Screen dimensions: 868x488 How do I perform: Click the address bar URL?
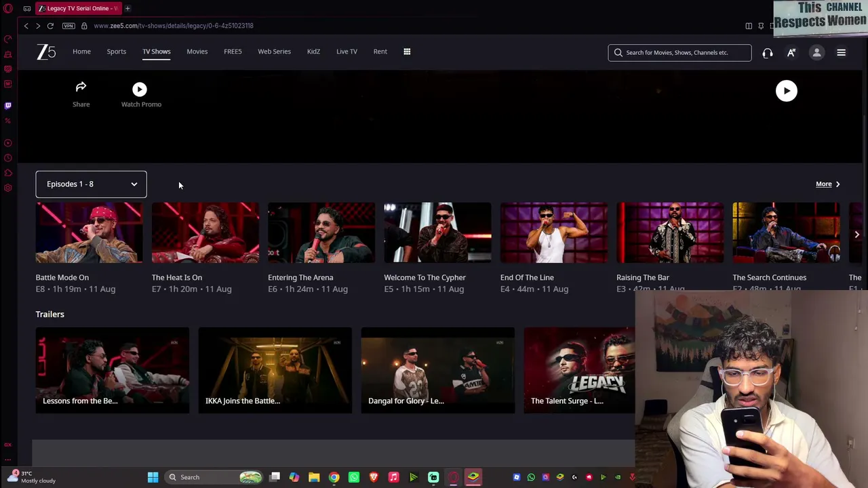pyautogui.click(x=174, y=26)
